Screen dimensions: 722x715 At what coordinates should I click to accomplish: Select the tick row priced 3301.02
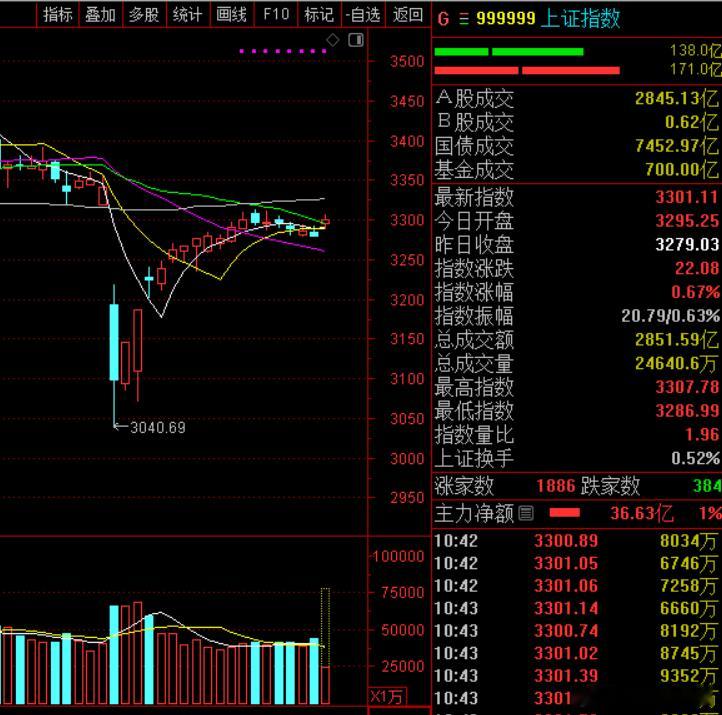(576, 654)
